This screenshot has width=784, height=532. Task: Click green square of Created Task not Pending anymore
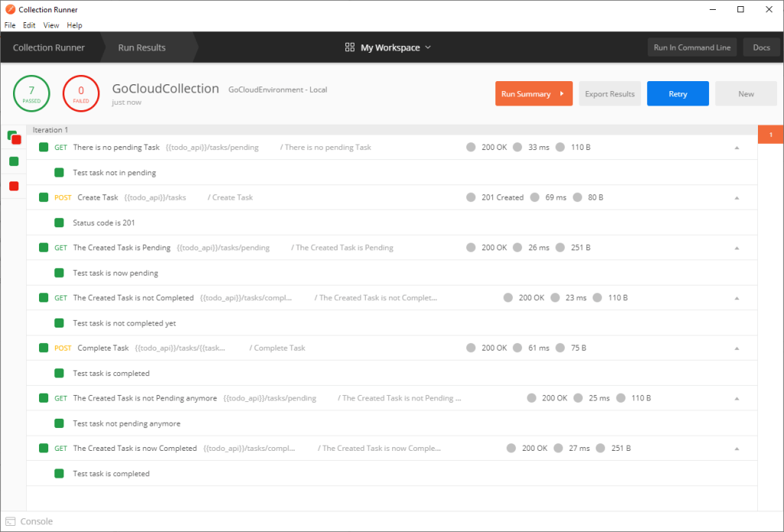click(44, 398)
